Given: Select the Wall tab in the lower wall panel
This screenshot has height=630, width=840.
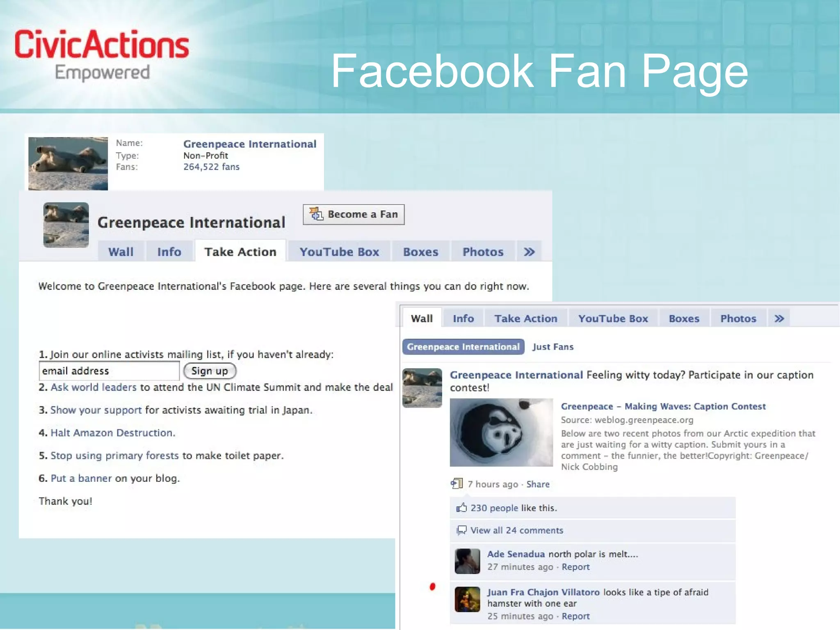Looking at the screenshot, I should click(x=422, y=318).
